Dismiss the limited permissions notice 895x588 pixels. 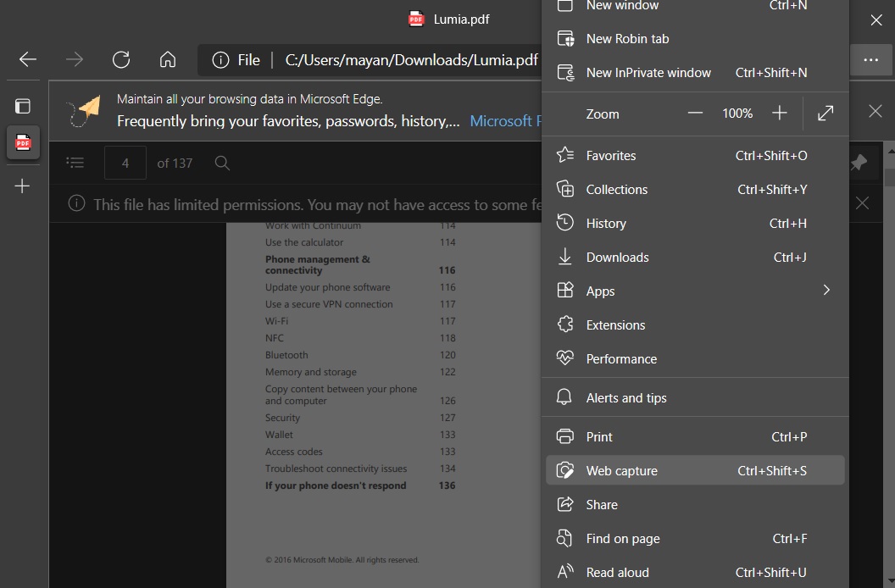862,203
